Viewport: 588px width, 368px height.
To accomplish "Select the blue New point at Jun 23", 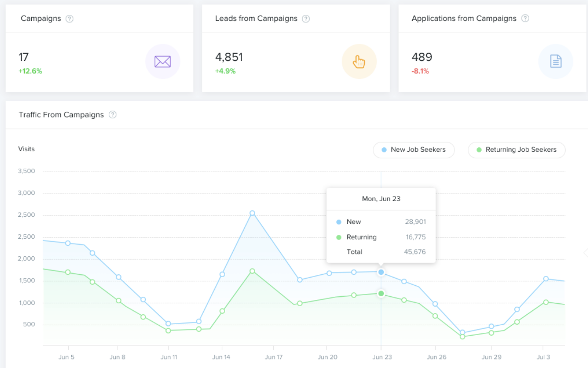I will tap(381, 272).
